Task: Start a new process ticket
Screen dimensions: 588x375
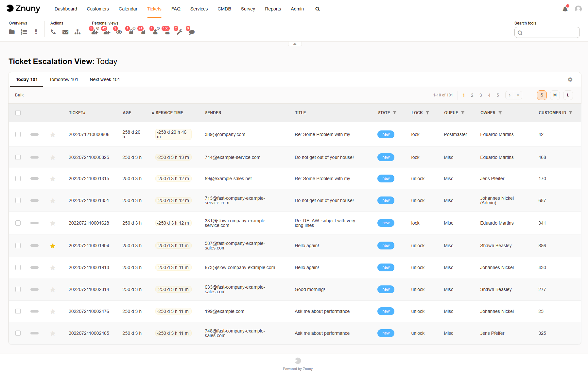Action: (x=78, y=32)
